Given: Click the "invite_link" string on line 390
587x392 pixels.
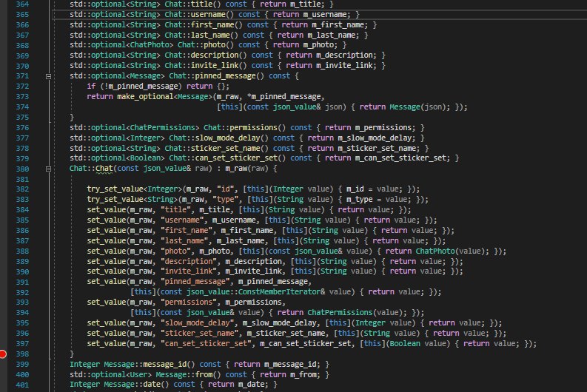Looking at the screenshot, I should click(189, 271).
